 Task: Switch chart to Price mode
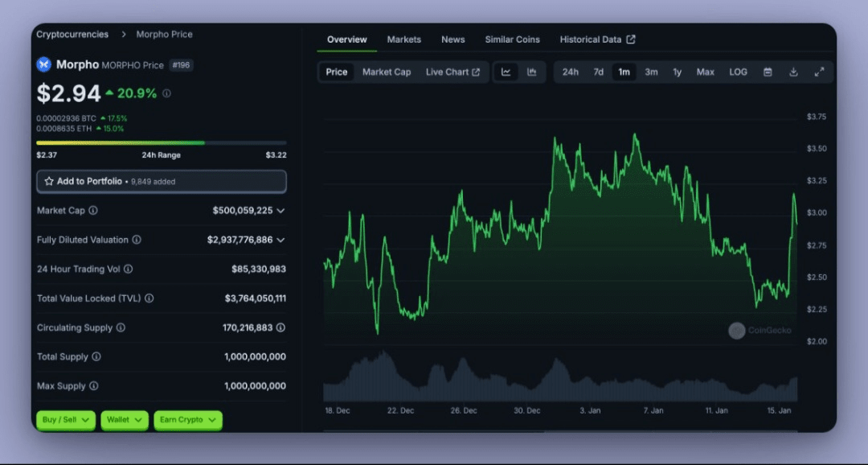tap(337, 72)
